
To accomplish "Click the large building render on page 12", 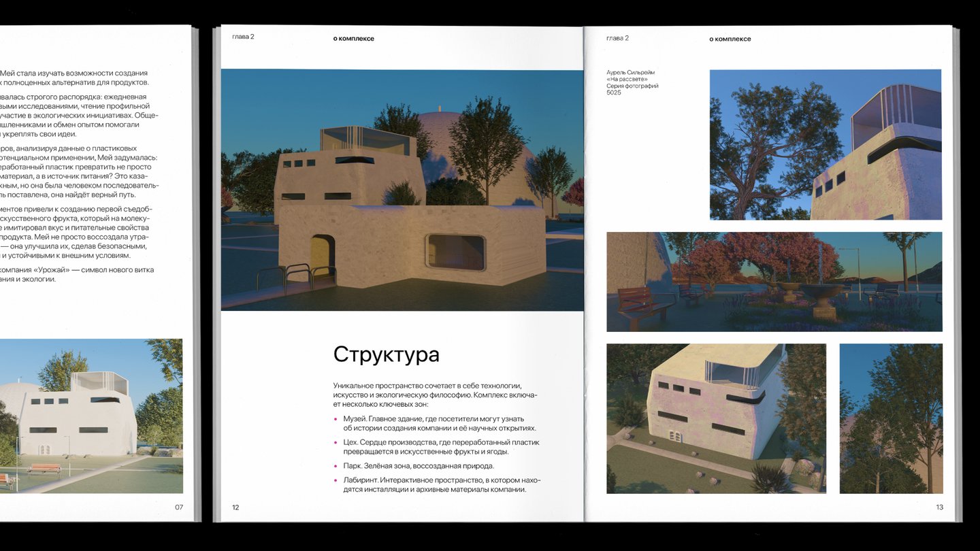I will pyautogui.click(x=402, y=190).
